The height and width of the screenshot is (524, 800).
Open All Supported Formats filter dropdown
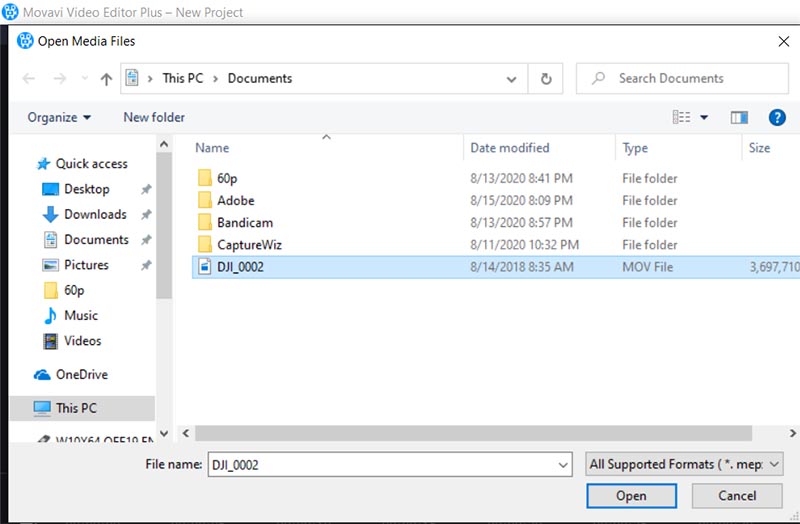tap(684, 464)
